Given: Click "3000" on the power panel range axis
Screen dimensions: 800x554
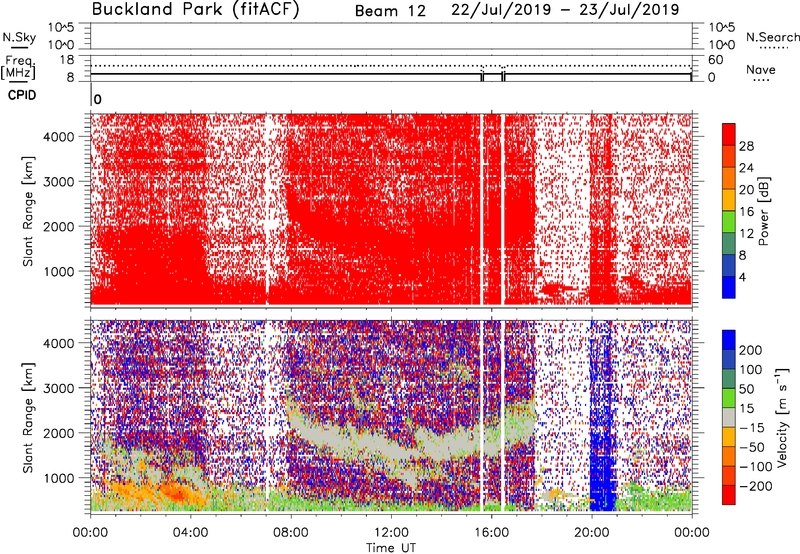Looking at the screenshot, I should 59,182.
